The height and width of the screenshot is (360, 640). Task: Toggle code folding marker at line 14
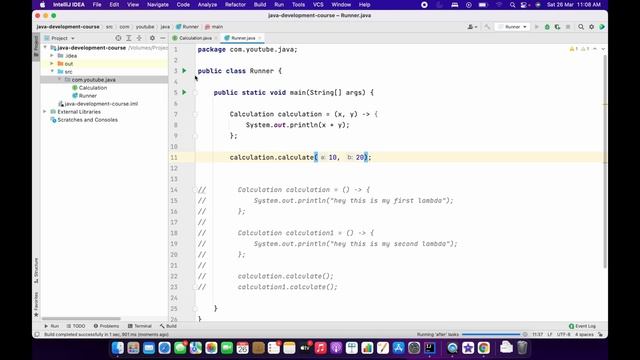(x=195, y=190)
